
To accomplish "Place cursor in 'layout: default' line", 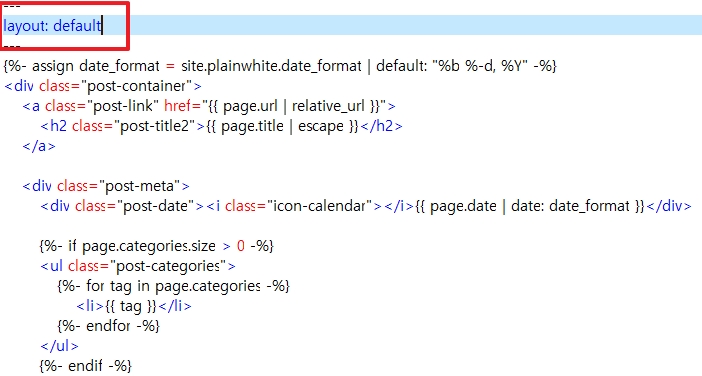I will point(52,26).
